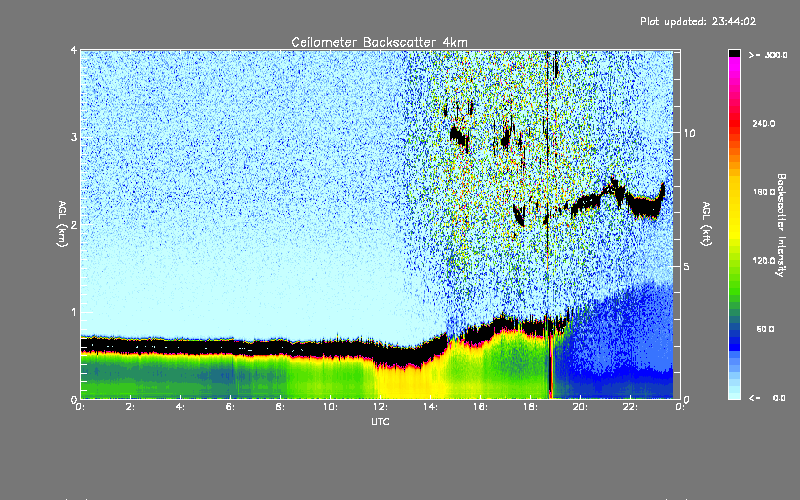Click the magenta segment of the colorbar

pos(734,63)
